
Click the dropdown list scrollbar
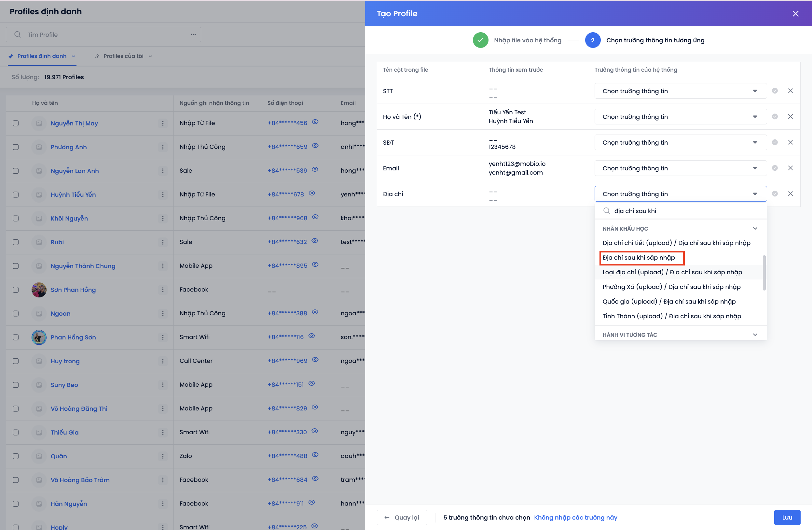click(x=764, y=273)
